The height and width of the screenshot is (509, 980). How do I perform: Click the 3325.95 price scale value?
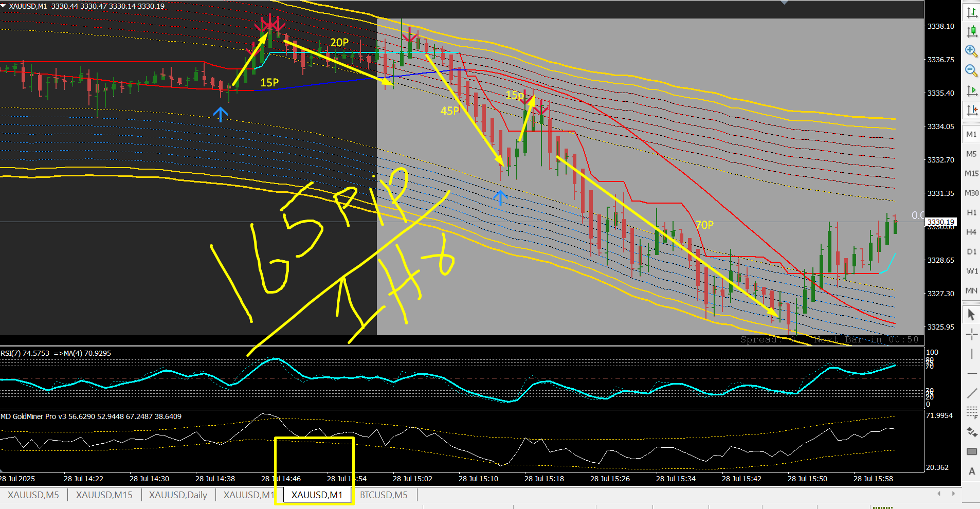(940, 327)
